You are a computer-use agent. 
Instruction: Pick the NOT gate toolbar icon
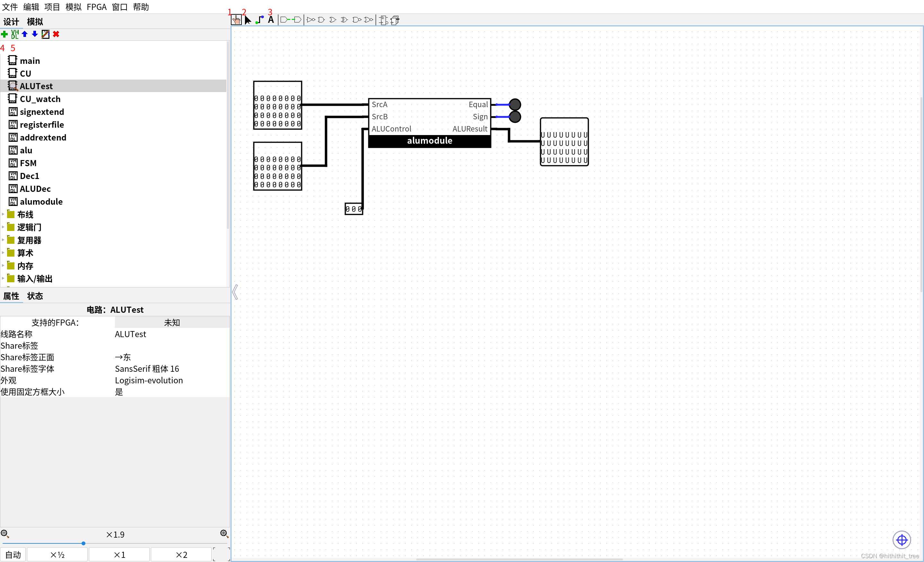310,20
